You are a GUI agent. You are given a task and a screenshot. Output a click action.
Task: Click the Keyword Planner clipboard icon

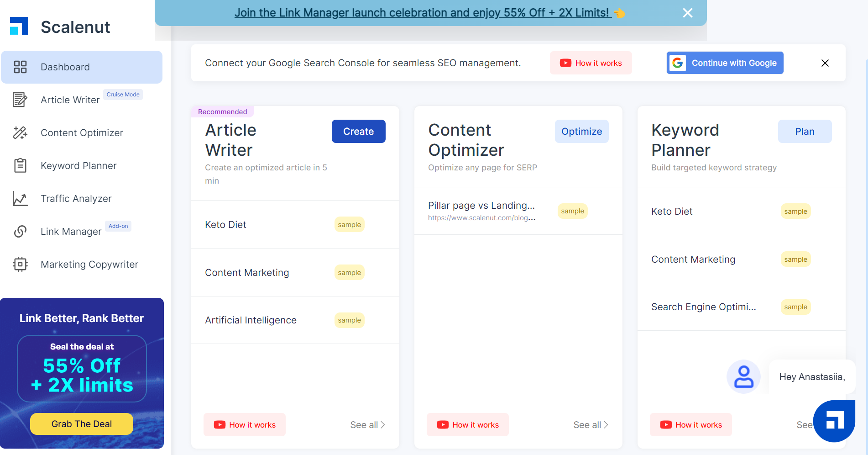(20, 165)
